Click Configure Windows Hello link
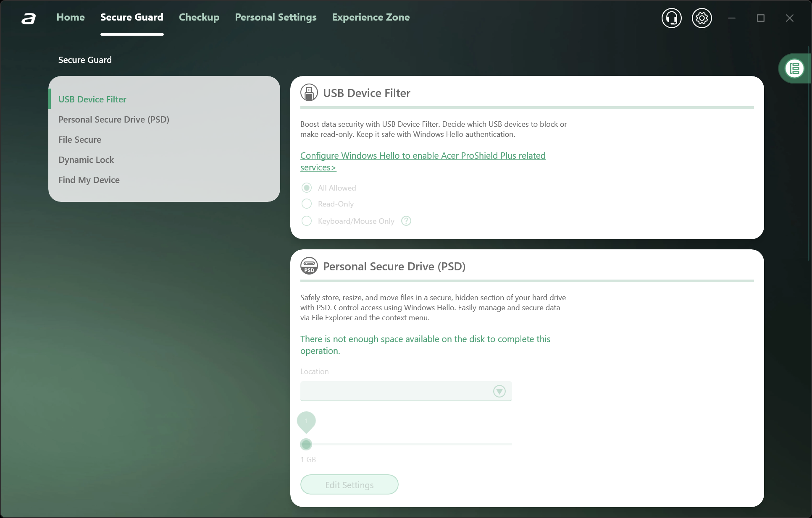The width and height of the screenshot is (812, 518). (x=423, y=156)
